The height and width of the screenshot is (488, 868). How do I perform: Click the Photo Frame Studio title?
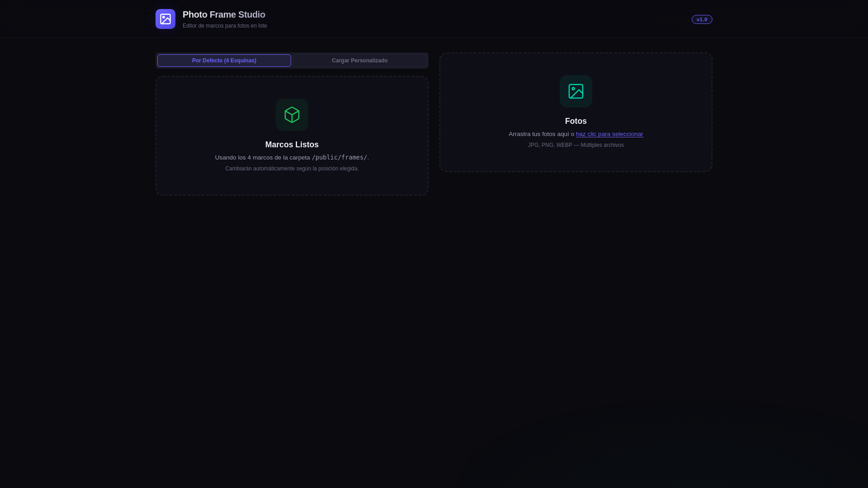[x=224, y=14]
